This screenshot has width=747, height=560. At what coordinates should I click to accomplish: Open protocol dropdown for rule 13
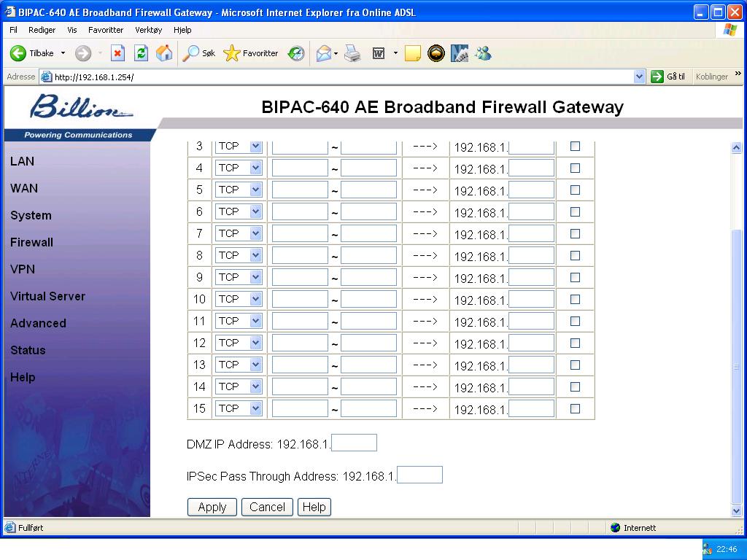[x=239, y=365]
